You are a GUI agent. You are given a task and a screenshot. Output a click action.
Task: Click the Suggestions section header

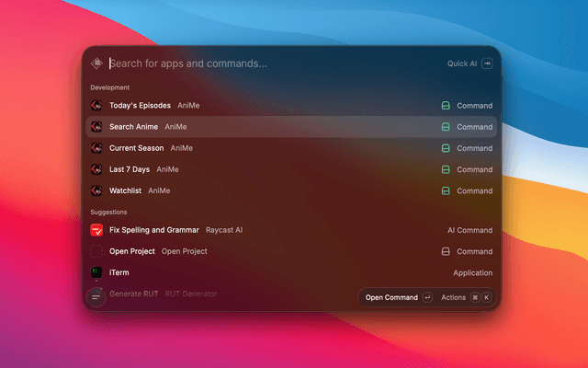click(108, 213)
